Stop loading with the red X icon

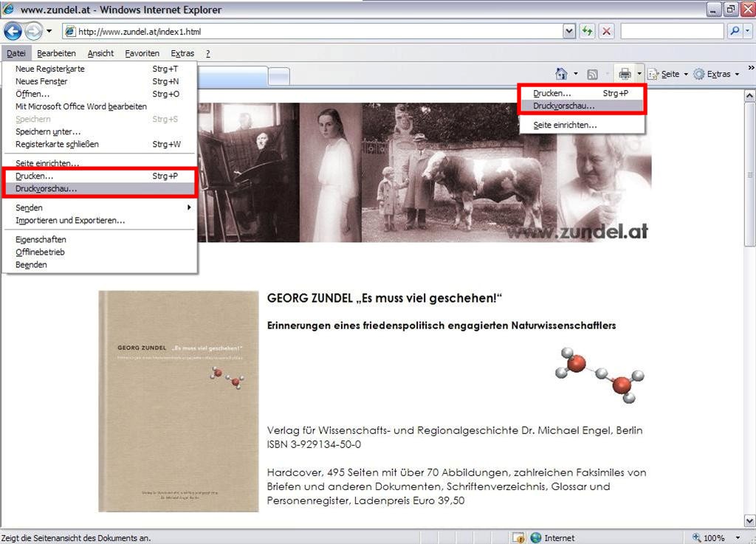(607, 32)
